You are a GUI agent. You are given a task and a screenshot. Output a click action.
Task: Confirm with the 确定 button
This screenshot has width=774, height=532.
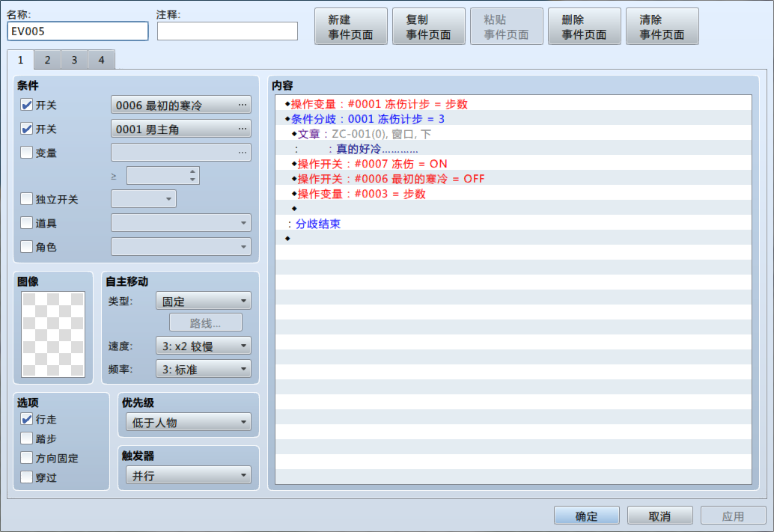(586, 516)
